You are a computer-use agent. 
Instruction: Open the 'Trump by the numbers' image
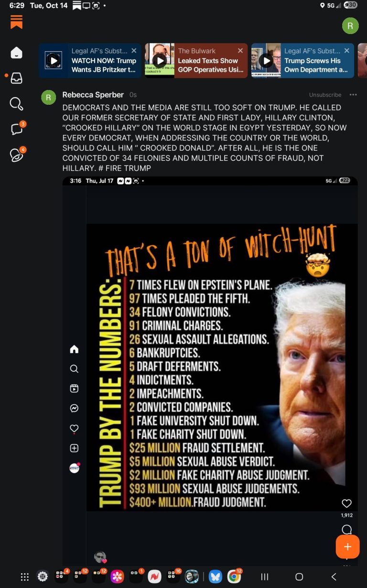click(x=222, y=367)
